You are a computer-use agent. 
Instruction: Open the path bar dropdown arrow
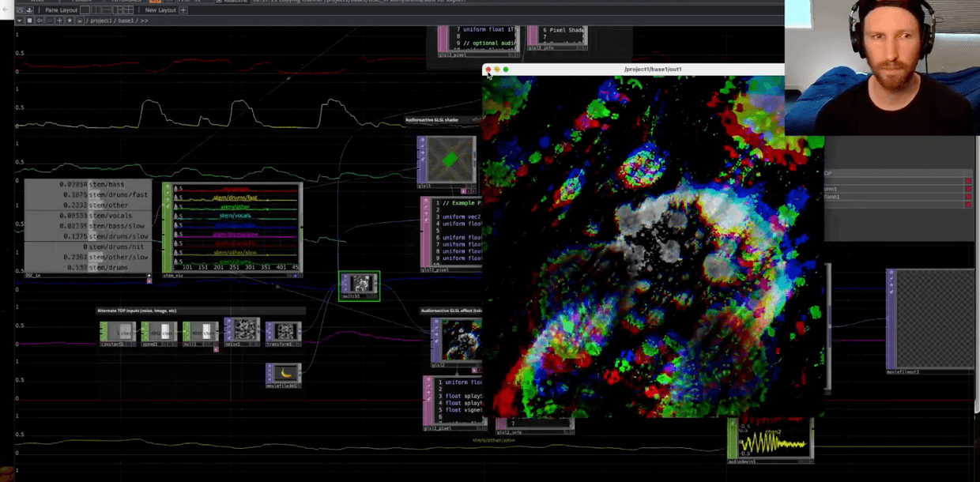coord(20,21)
